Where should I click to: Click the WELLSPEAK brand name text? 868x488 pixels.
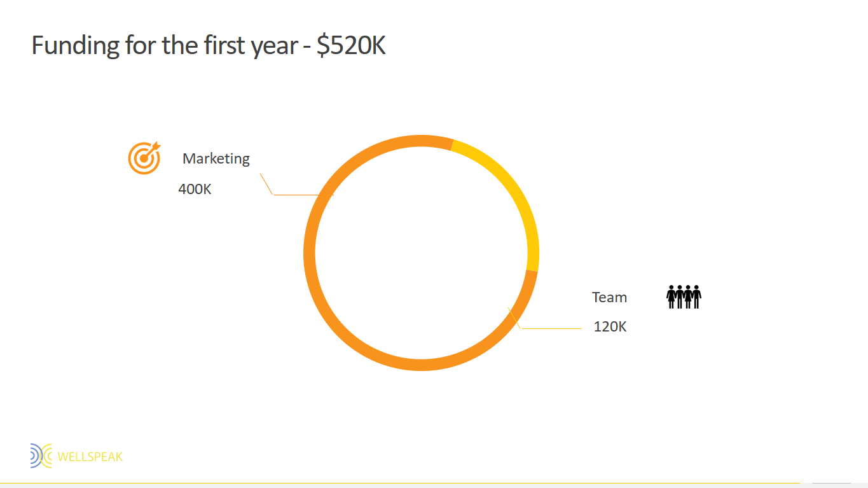coord(90,457)
